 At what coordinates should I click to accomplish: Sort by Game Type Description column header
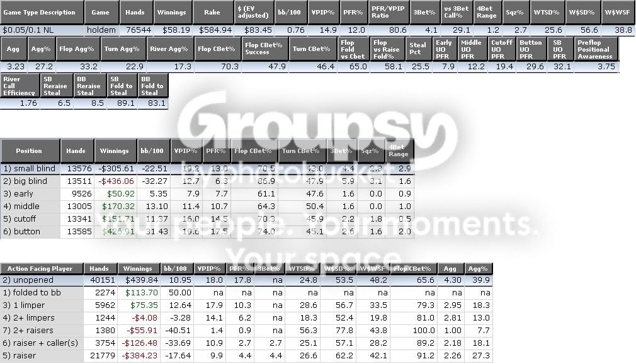[x=42, y=12]
